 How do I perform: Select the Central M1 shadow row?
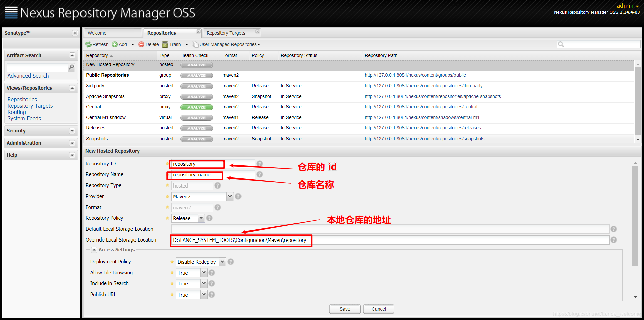coord(359,118)
